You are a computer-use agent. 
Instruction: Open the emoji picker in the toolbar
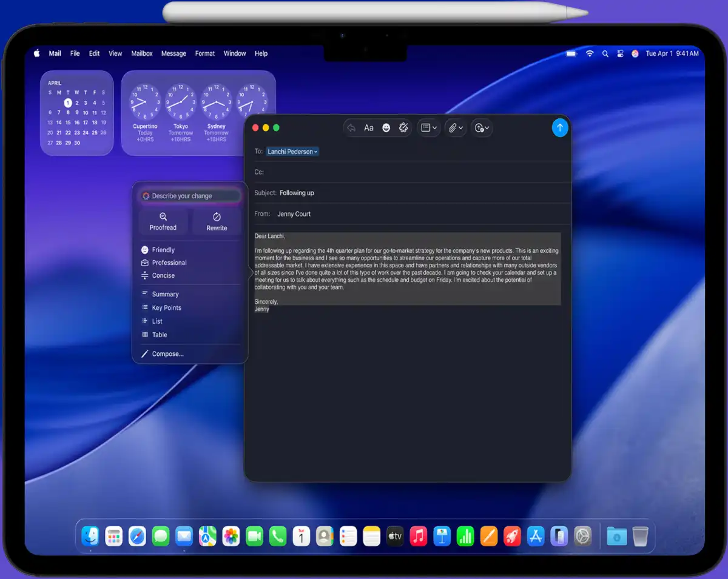(386, 127)
